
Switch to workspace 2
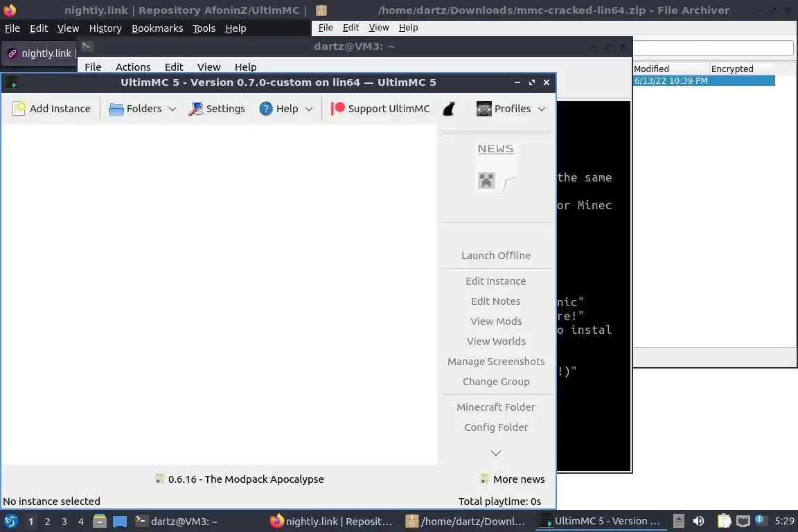point(47,522)
